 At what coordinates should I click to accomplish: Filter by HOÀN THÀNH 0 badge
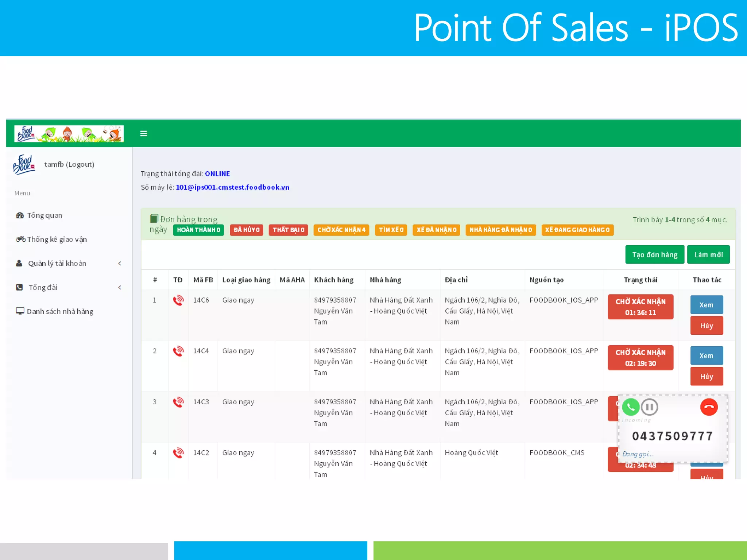[x=198, y=230]
